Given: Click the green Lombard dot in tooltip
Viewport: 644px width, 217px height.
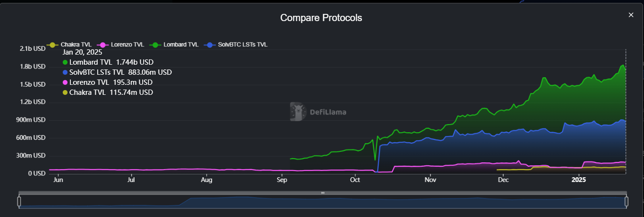Looking at the screenshot, I should click(x=65, y=62).
